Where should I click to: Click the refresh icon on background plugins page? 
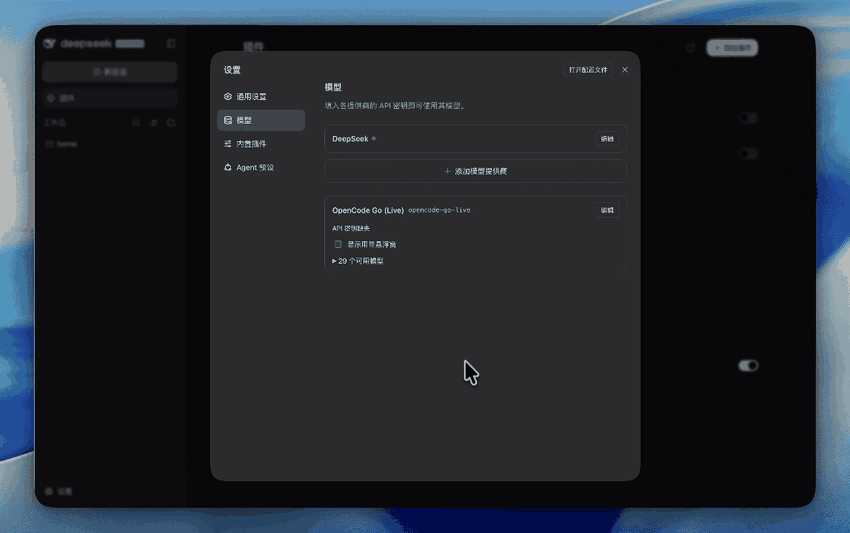tap(691, 48)
